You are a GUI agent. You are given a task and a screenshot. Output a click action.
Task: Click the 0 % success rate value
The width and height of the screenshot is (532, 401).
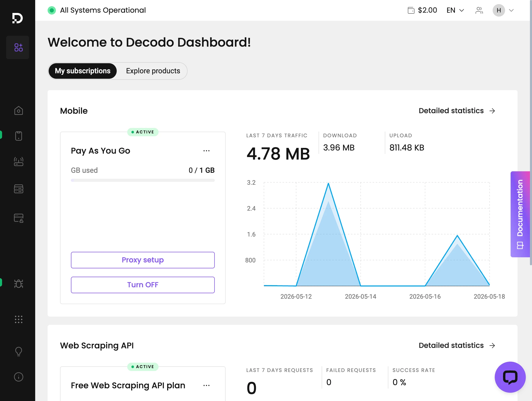(399, 382)
